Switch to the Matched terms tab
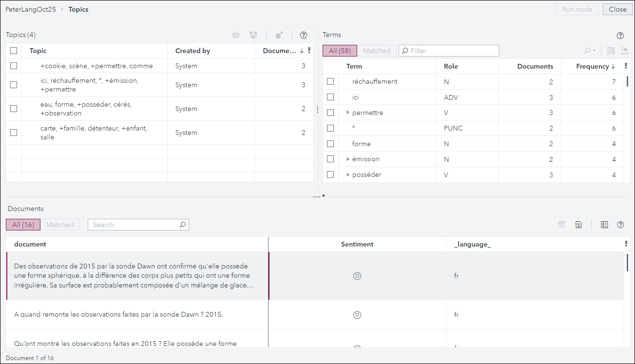The width and height of the screenshot is (635, 364). click(x=376, y=50)
